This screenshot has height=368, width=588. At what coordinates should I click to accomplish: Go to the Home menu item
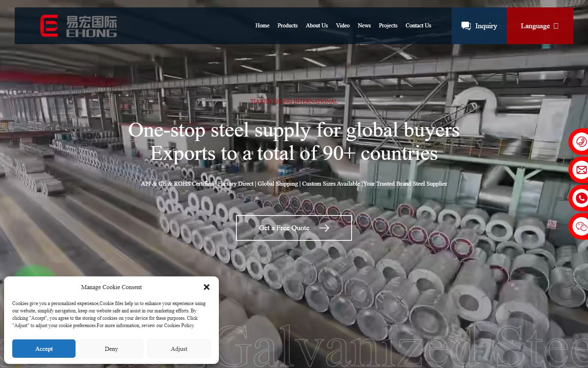(x=262, y=25)
